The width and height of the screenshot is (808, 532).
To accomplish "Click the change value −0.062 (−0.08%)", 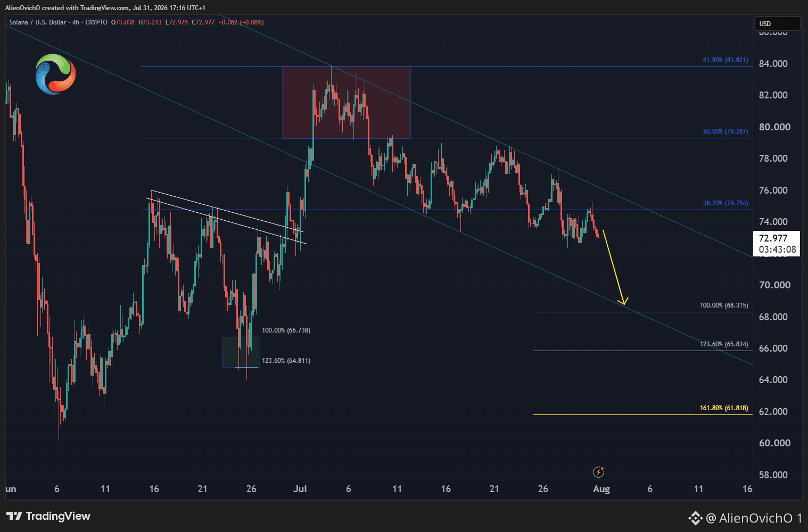I will click(x=241, y=22).
